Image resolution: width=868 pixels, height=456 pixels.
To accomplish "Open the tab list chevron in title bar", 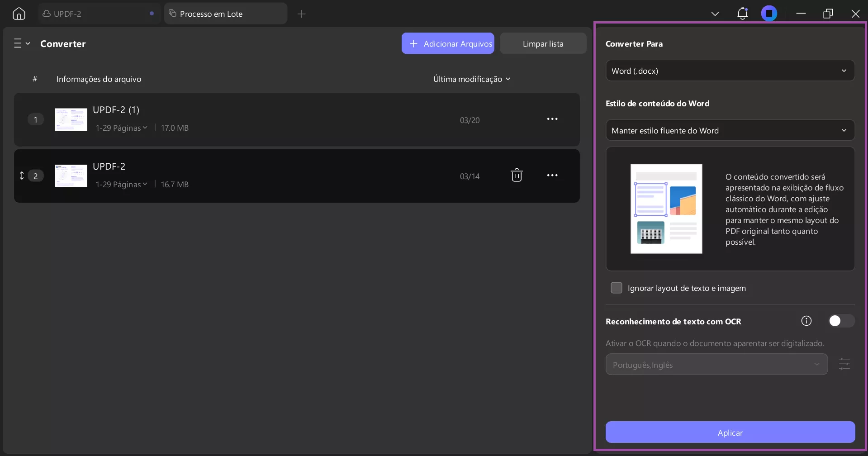I will (x=715, y=14).
